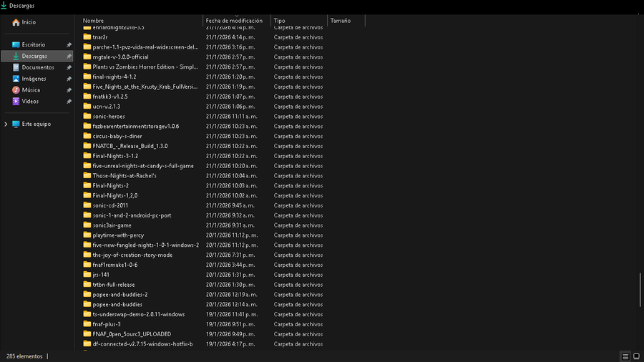The width and height of the screenshot is (644, 362).
Task: Click the fnaf-plus-3 folder icon
Action: point(87,324)
